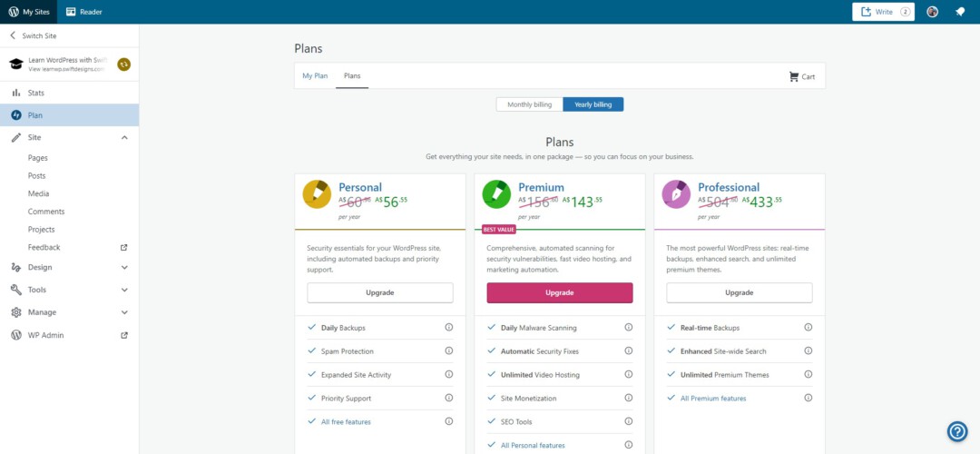The height and width of the screenshot is (454, 980).
Task: Click the Stats icon in sidebar
Action: click(x=16, y=93)
